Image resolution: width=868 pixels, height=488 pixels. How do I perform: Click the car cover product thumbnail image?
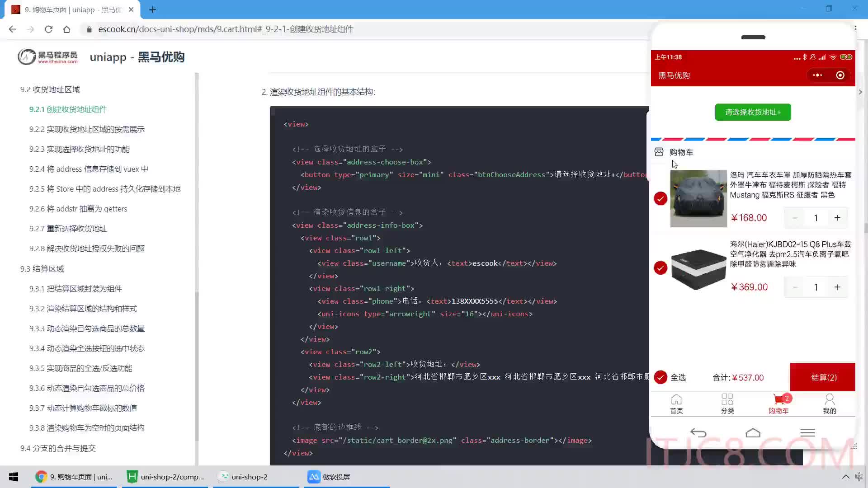click(698, 198)
